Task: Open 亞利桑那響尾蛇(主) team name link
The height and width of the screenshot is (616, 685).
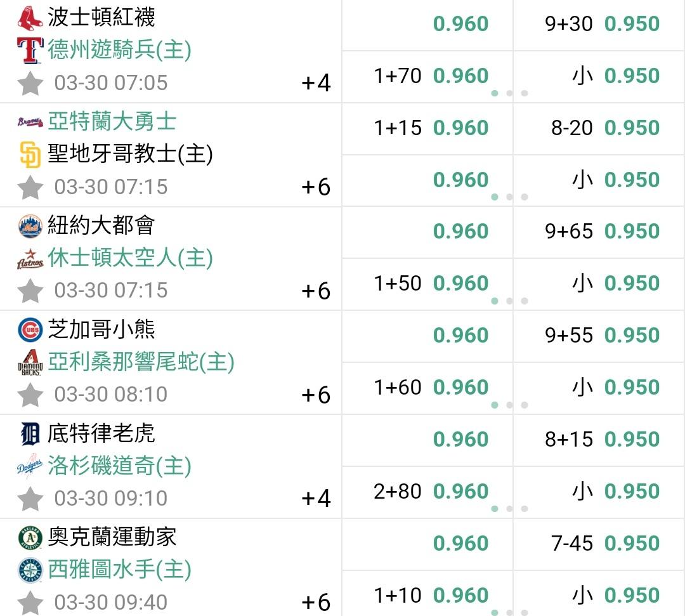Action: pyautogui.click(x=141, y=362)
